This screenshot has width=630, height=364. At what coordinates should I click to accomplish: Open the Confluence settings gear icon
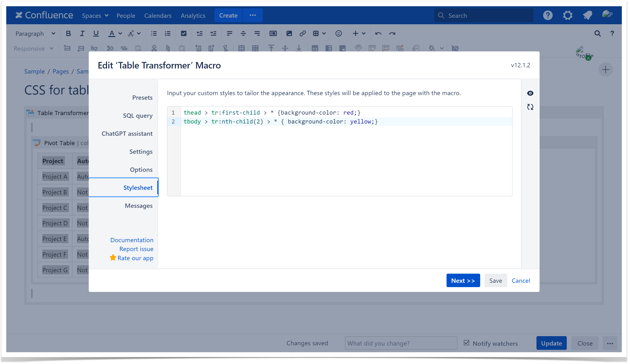(x=567, y=15)
